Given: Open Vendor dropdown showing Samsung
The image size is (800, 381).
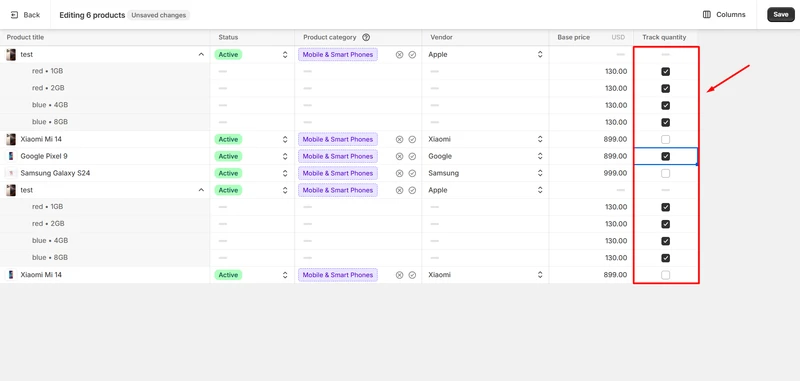Looking at the screenshot, I should (540, 173).
